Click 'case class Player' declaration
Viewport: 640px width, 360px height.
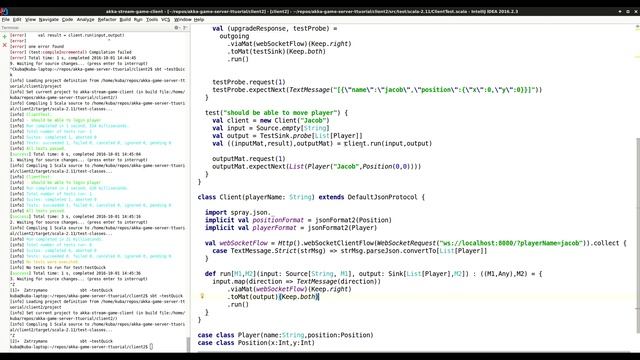click(x=285, y=335)
